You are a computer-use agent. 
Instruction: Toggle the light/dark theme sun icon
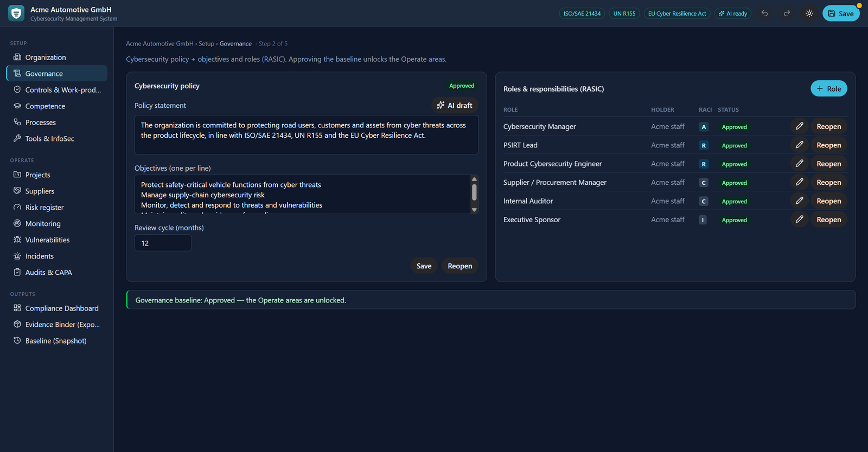(809, 14)
